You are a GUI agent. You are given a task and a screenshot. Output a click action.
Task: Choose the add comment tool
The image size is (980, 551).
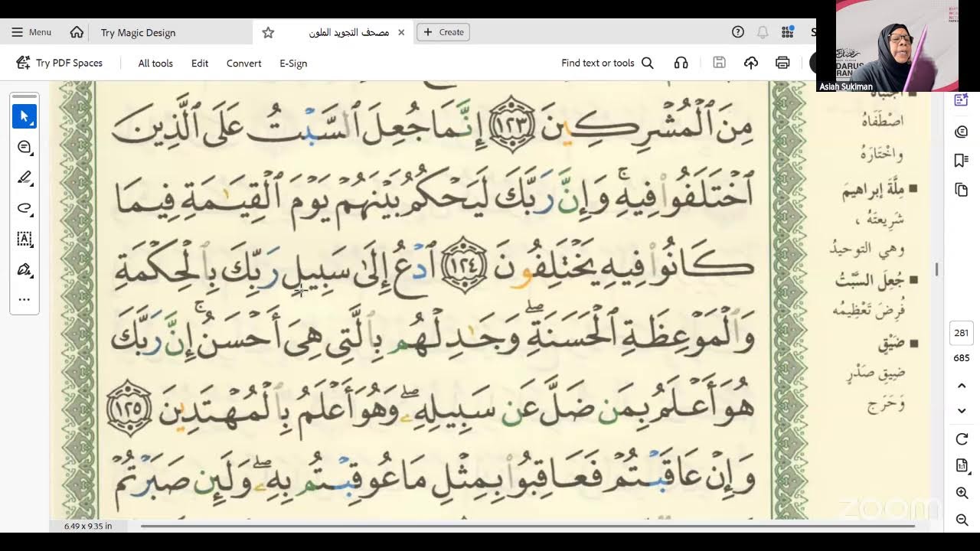(24, 147)
